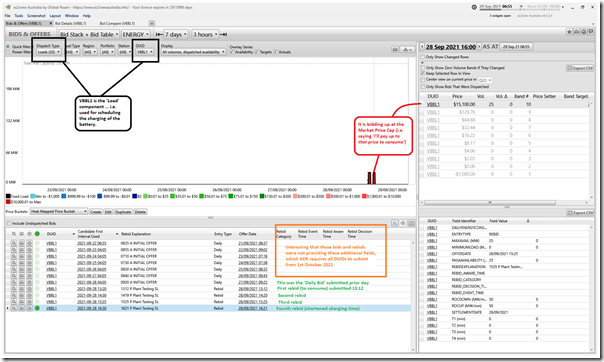Select the Power filters radio button

(8, 52)
